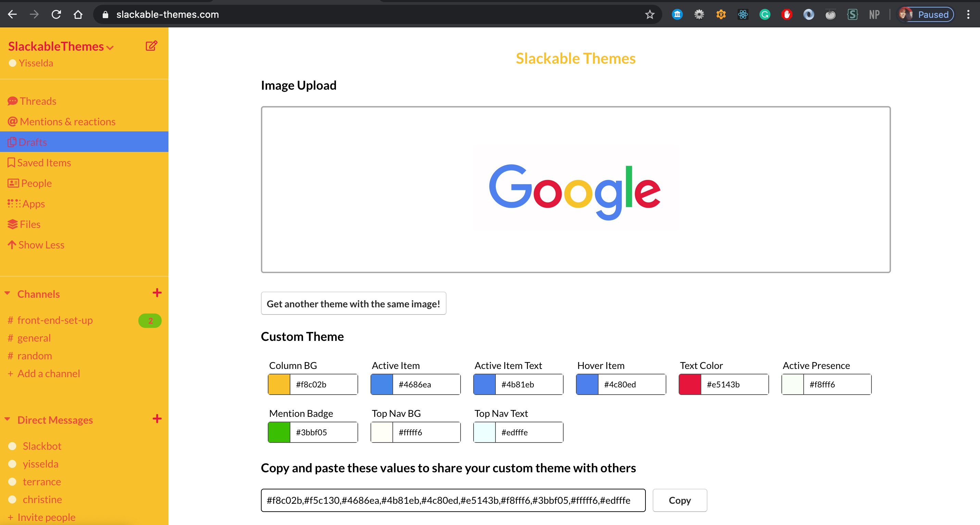
Task: Reload the page in browser toolbar
Action: [x=56, y=14]
